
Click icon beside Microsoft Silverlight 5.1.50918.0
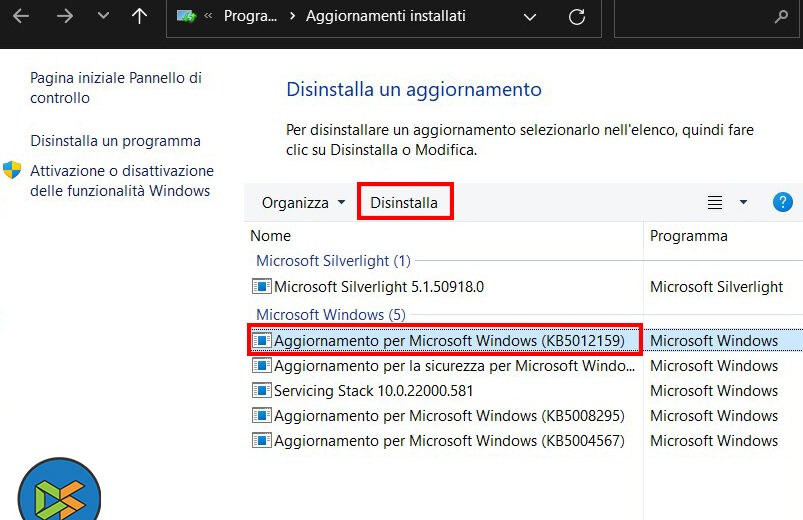[x=262, y=286]
